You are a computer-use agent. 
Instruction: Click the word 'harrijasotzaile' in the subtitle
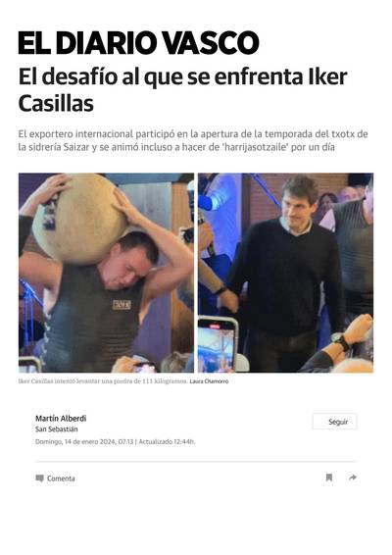coord(255,147)
